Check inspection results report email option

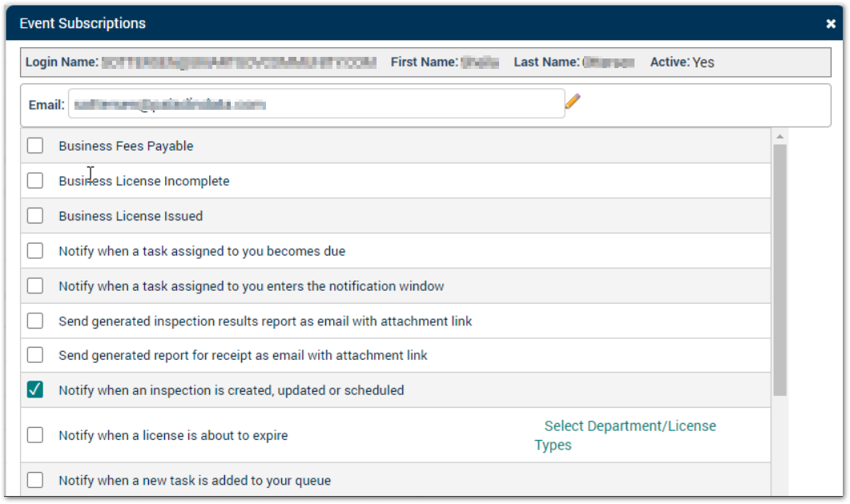tap(34, 321)
